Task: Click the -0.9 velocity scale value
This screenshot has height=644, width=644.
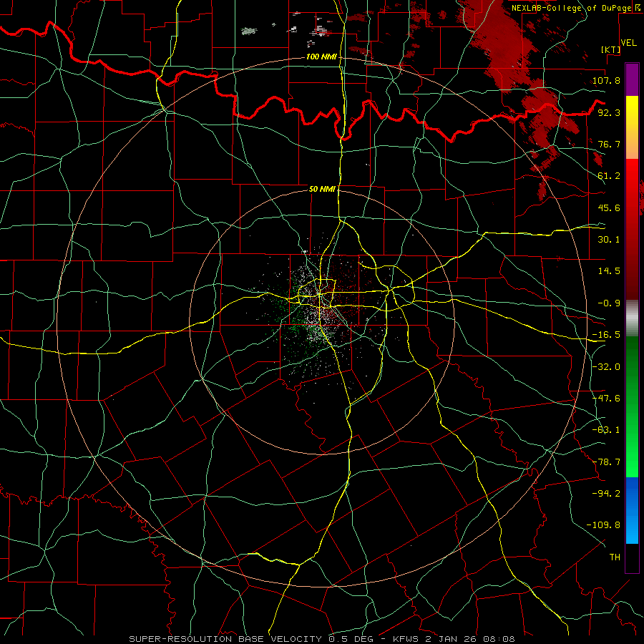Action: (609, 303)
